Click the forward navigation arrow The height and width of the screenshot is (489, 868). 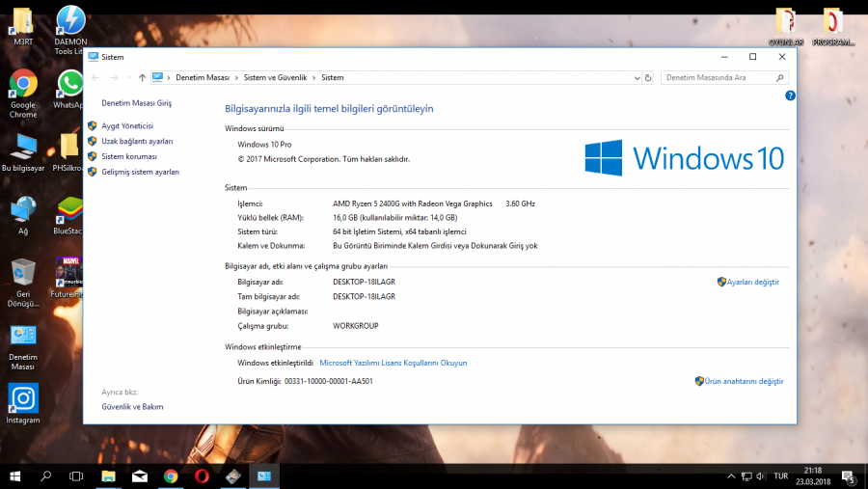(114, 77)
